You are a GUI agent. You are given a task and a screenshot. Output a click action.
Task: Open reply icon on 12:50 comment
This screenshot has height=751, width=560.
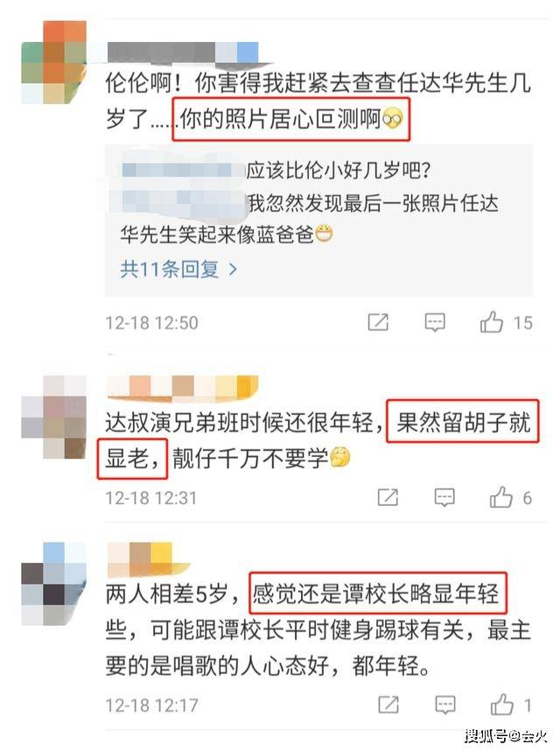[x=435, y=322]
